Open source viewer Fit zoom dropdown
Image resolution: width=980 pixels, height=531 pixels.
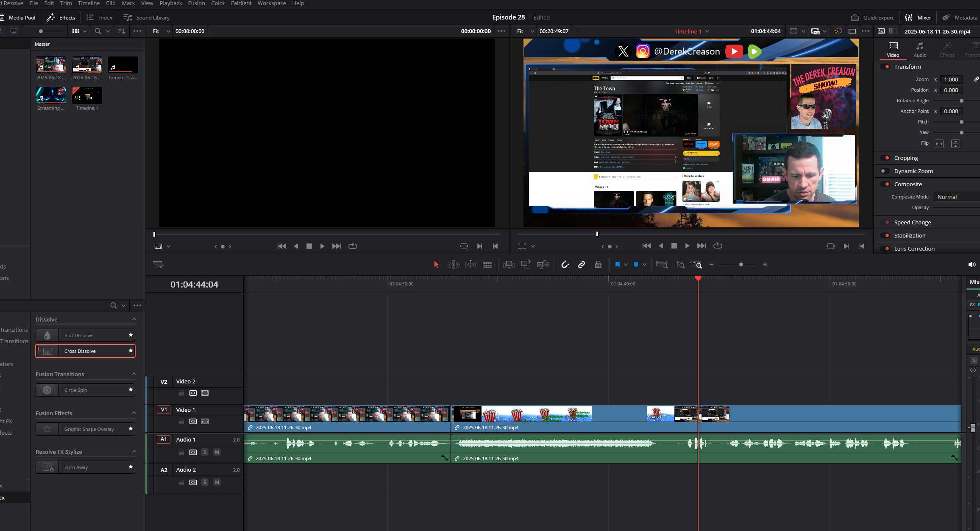click(x=161, y=31)
